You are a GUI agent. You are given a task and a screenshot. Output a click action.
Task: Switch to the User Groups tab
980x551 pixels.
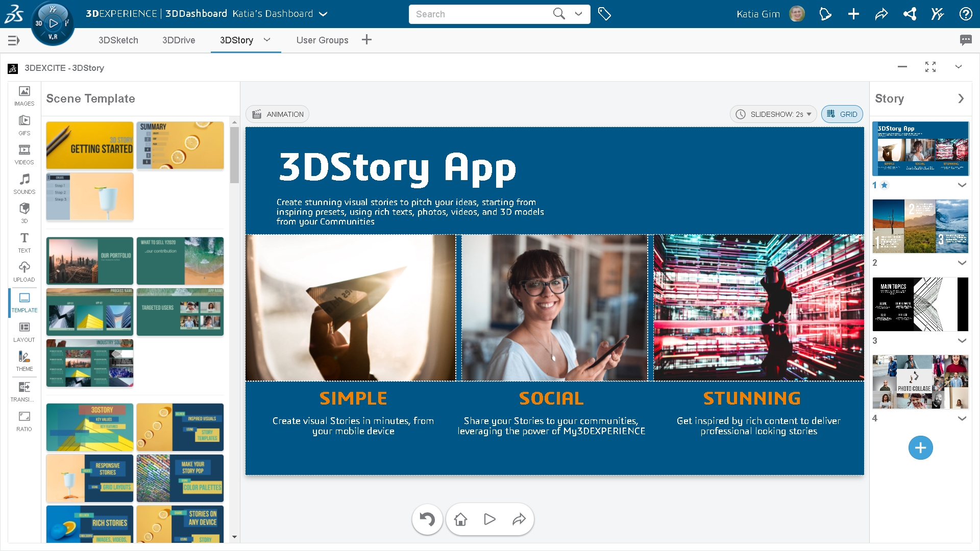323,40
